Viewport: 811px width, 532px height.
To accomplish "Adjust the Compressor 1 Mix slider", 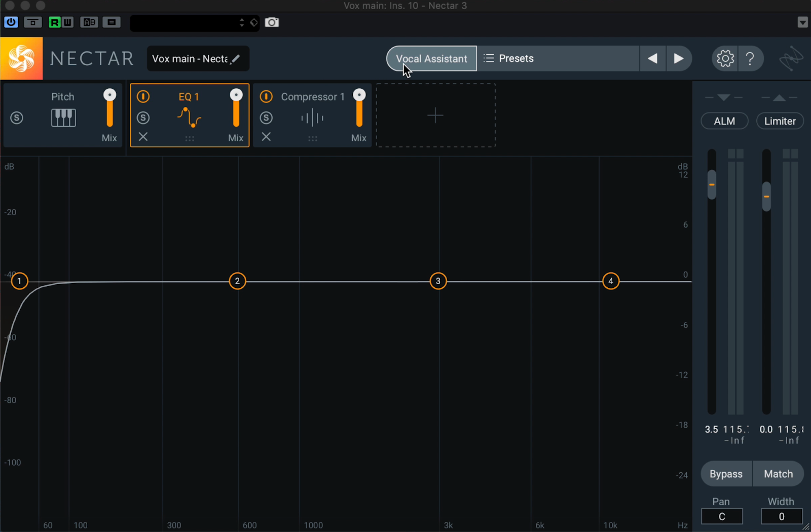I will click(x=359, y=108).
